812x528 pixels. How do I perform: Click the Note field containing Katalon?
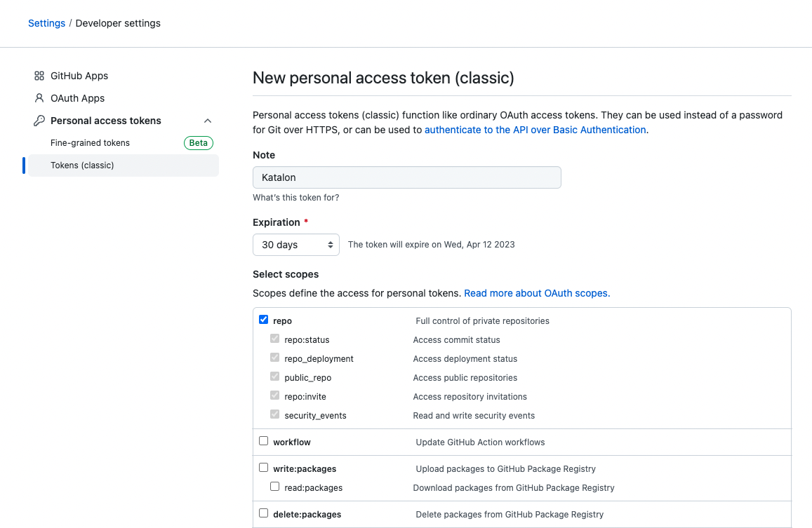(406, 177)
